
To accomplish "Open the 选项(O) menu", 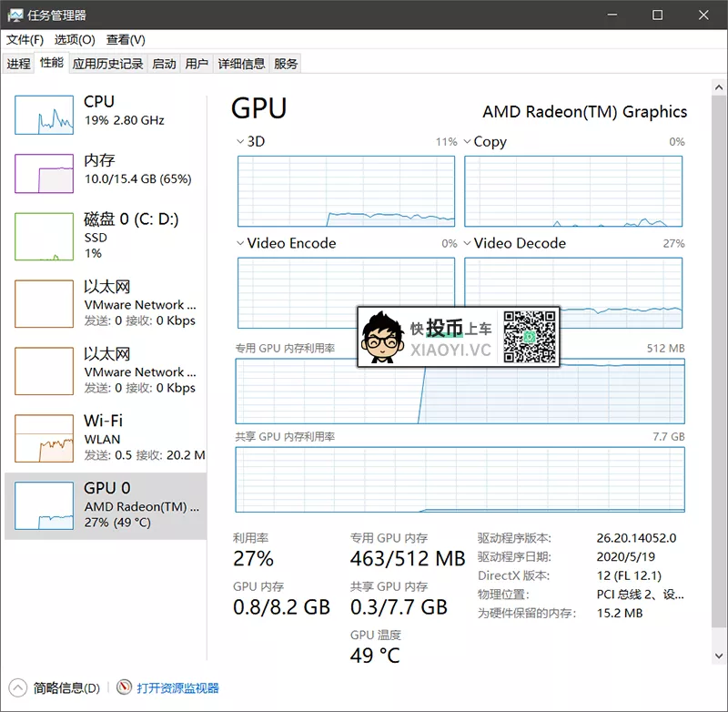I will 74,40.
